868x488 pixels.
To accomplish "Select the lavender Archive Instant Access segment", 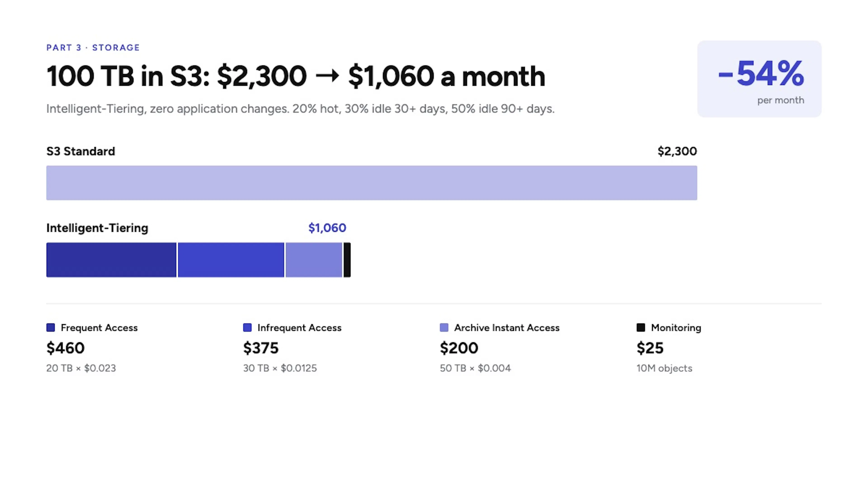I will click(314, 260).
